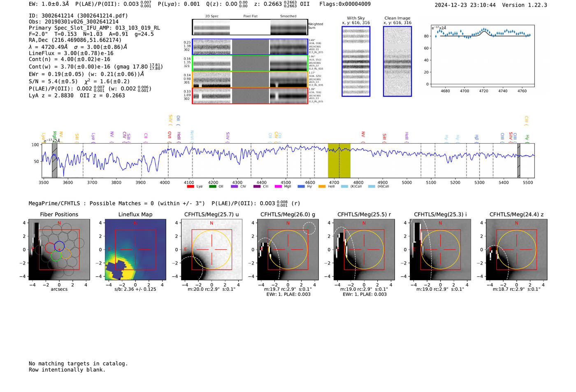Screen dimensions: 576x392
Task: Open the CFHTLS/Meg(25.7) u image
Action: pyautogui.click(x=211, y=249)
